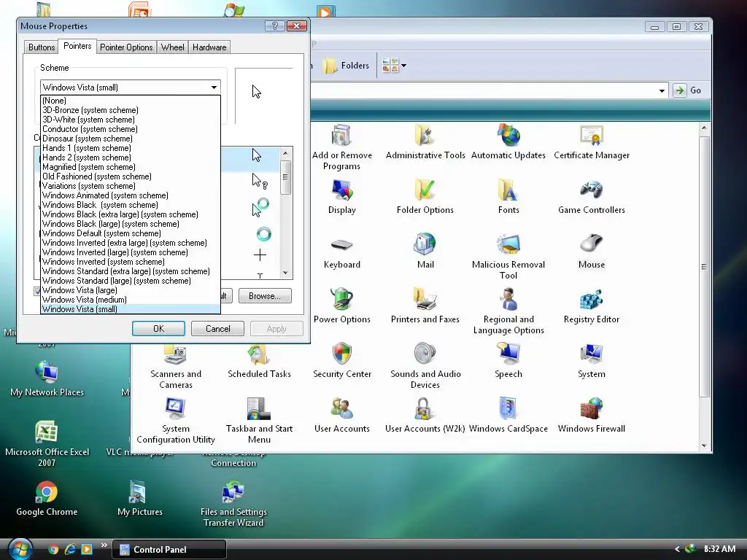Switch to the Hardware tab
Viewport: 747px width, 560px height.
coord(209,47)
